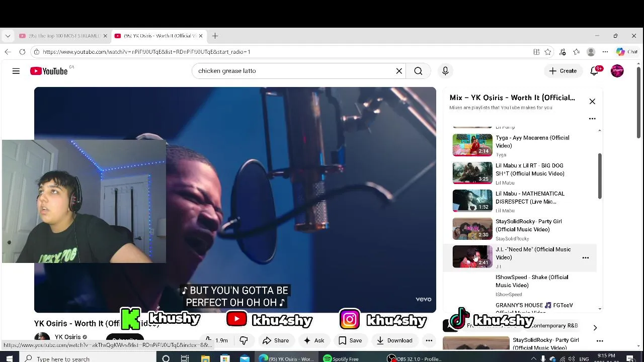Go to the YouTube home logo
Viewport: 644px width, 362px height.
[49, 71]
